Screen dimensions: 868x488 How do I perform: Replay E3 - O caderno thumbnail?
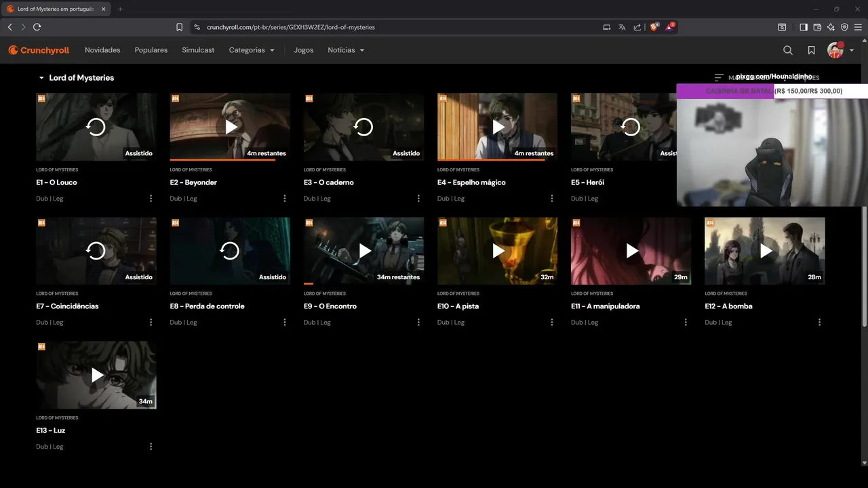click(363, 127)
